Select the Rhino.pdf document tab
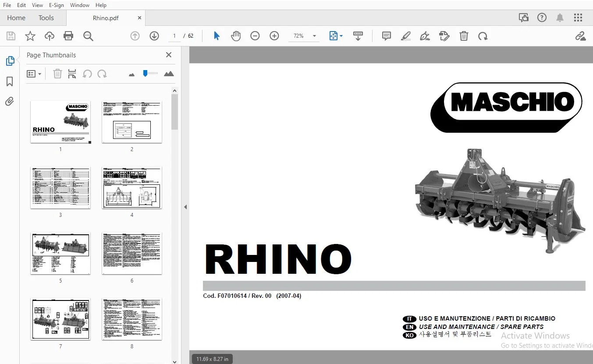The height and width of the screenshot is (364, 593). (106, 18)
